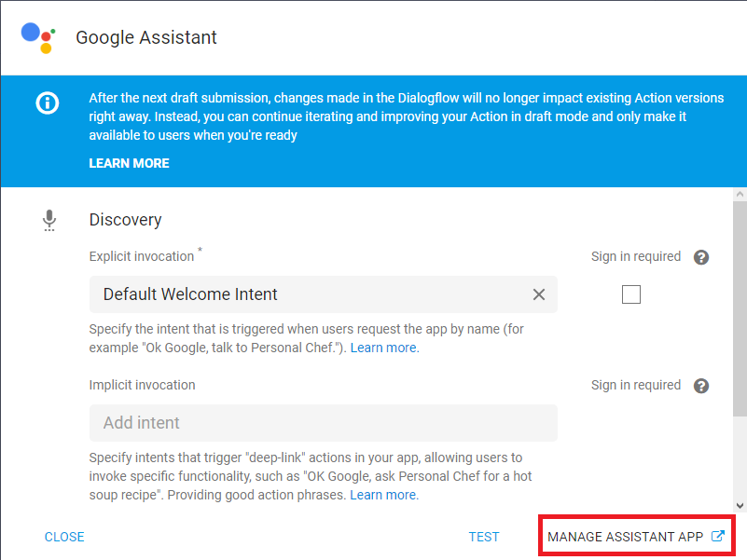This screenshot has width=747, height=560.
Task: Click the vertical scrollbar thumb
Action: click(x=740, y=307)
